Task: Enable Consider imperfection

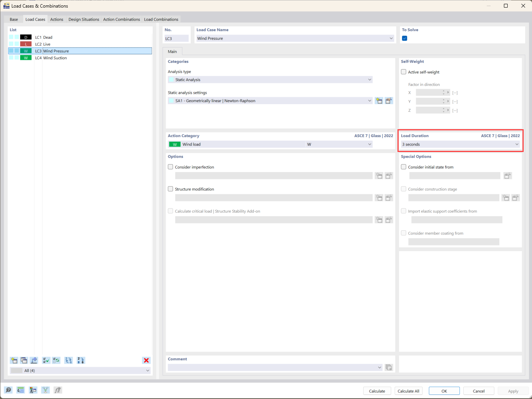Action: [x=170, y=166]
